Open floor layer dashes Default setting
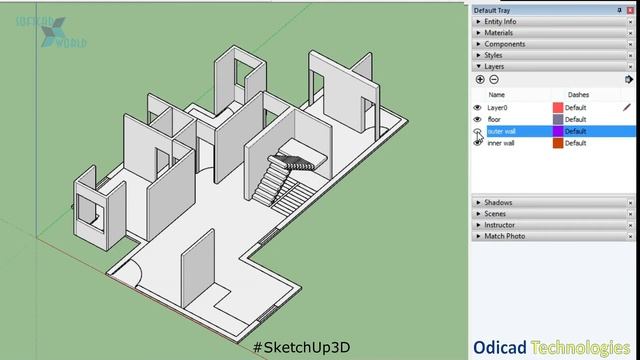 click(x=576, y=120)
